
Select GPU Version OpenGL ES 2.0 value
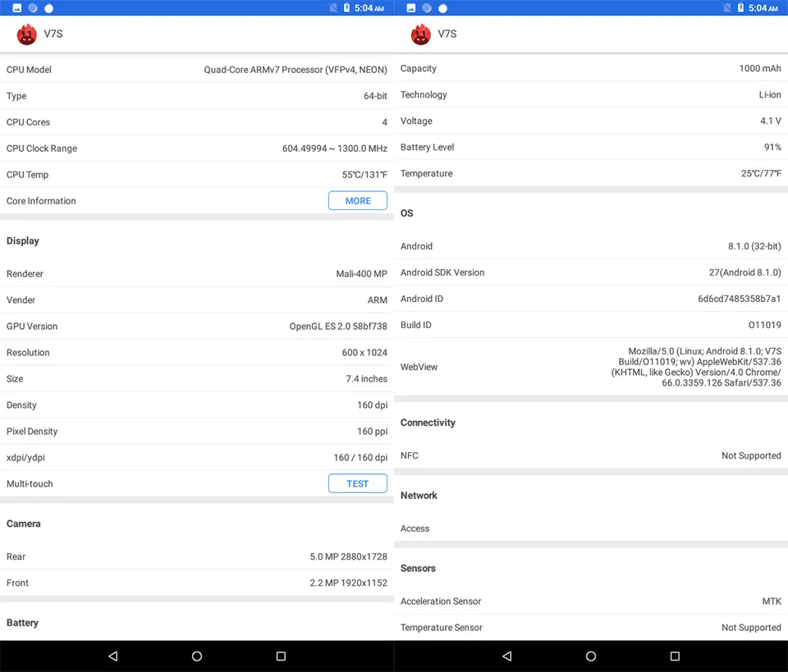(x=338, y=327)
